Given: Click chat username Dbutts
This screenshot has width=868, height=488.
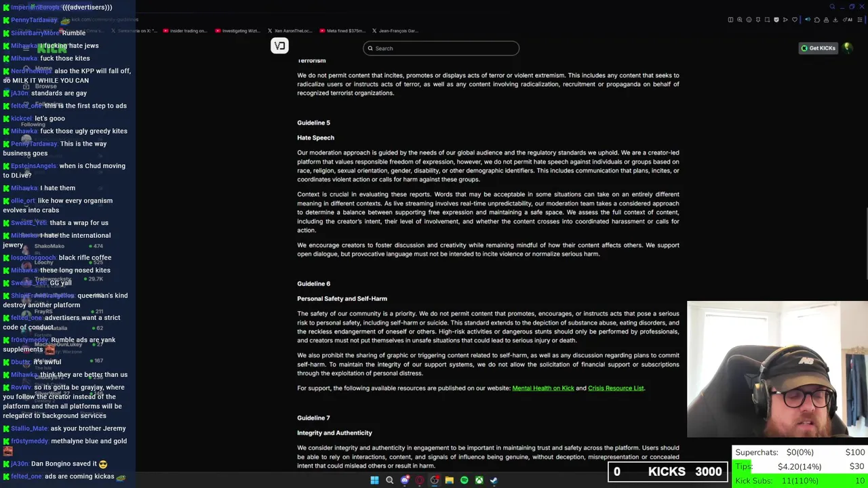Looking at the screenshot, I should [20, 362].
